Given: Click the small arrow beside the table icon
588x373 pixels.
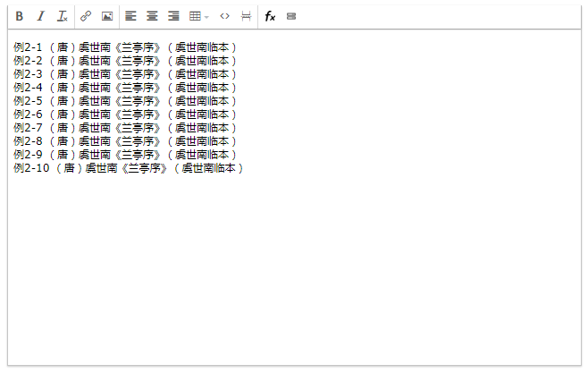Looking at the screenshot, I should tap(206, 16).
